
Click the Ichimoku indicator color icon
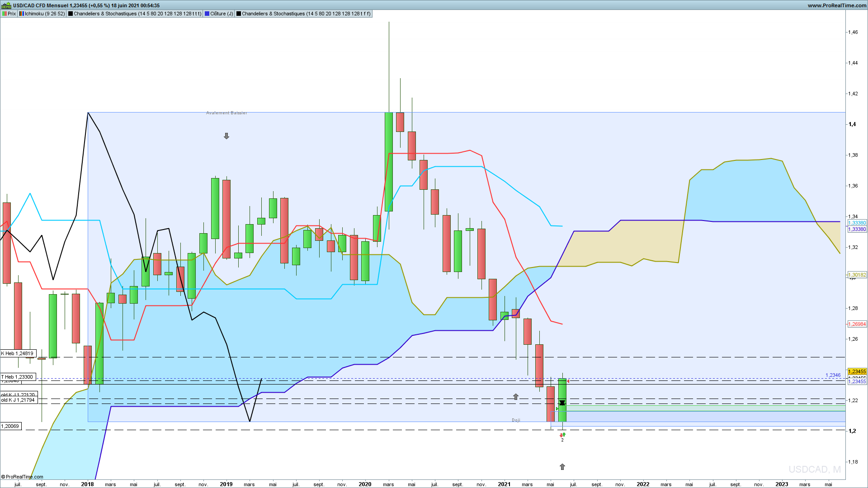click(x=22, y=14)
